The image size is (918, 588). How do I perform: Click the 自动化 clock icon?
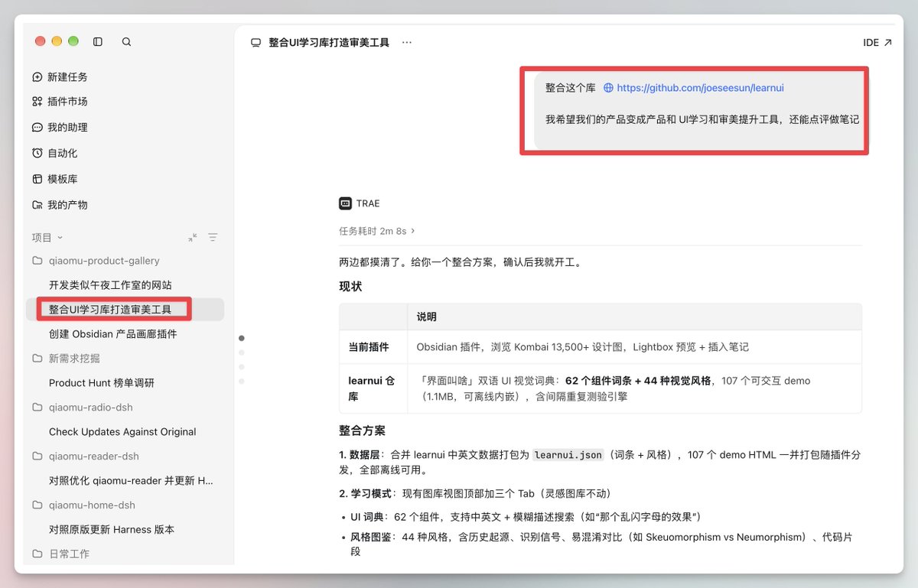tap(37, 154)
